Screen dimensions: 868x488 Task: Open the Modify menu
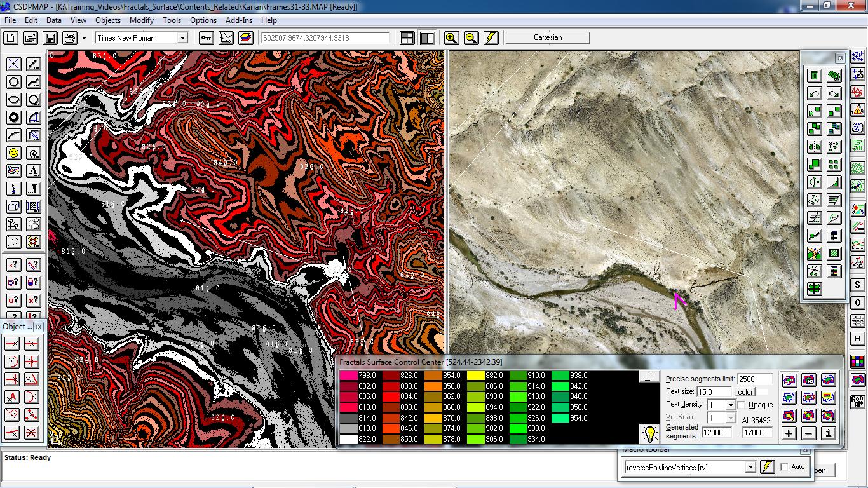coord(142,20)
